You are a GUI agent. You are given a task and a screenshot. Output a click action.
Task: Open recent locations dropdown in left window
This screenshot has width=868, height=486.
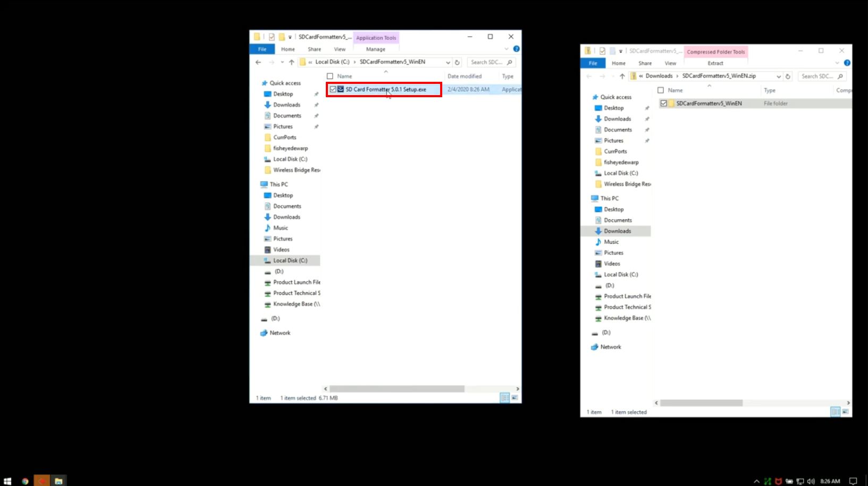point(282,62)
